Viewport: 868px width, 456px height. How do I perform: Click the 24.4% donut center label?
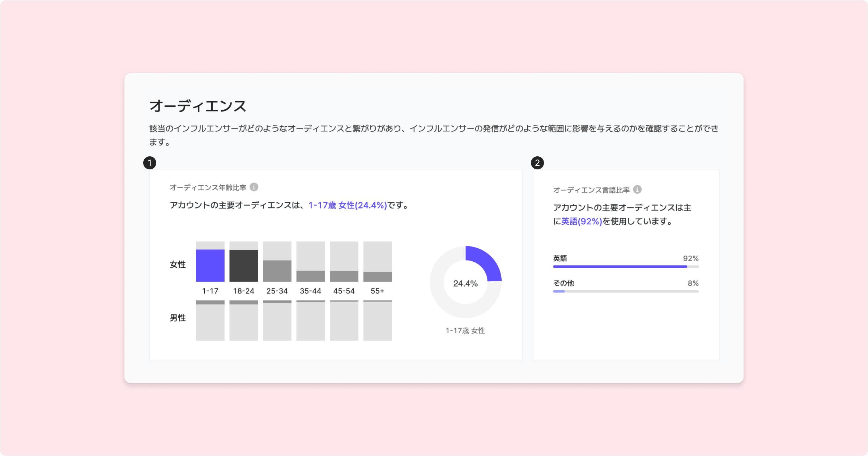tap(465, 283)
